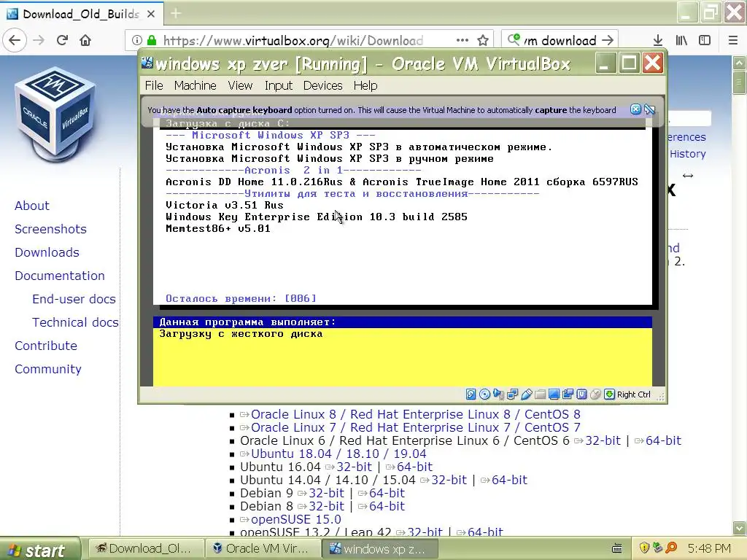Image resolution: width=747 pixels, height=560 pixels.
Task: Click the Oracle Linux 8 download link
Action: click(x=415, y=414)
